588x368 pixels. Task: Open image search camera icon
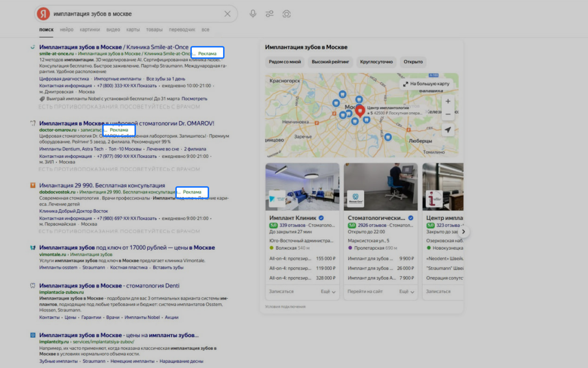(x=287, y=14)
